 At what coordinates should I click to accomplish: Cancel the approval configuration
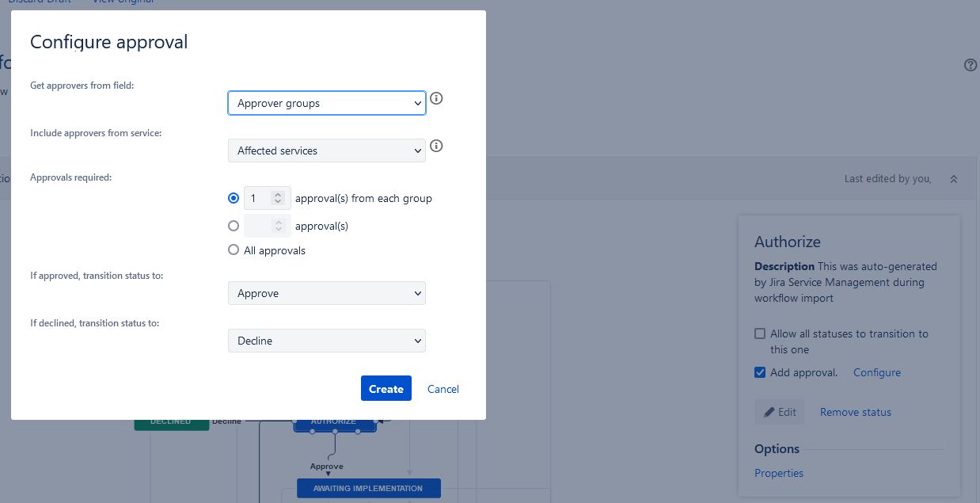(443, 388)
